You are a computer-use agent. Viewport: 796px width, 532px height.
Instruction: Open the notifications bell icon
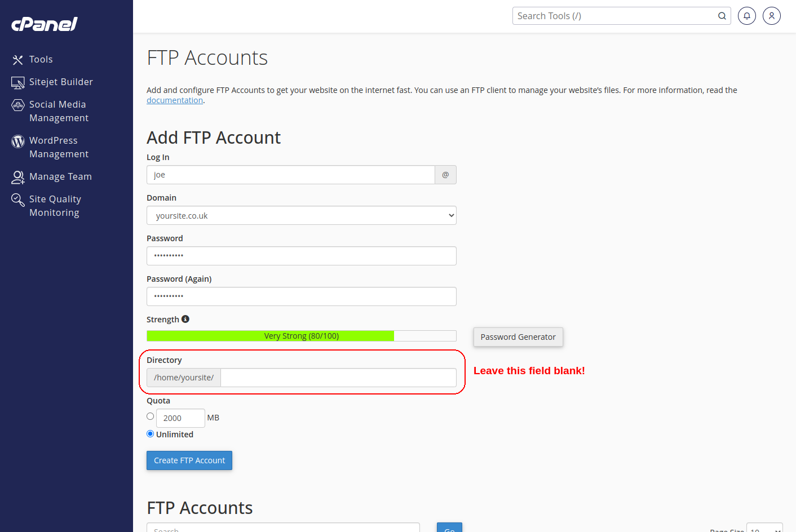(746, 16)
